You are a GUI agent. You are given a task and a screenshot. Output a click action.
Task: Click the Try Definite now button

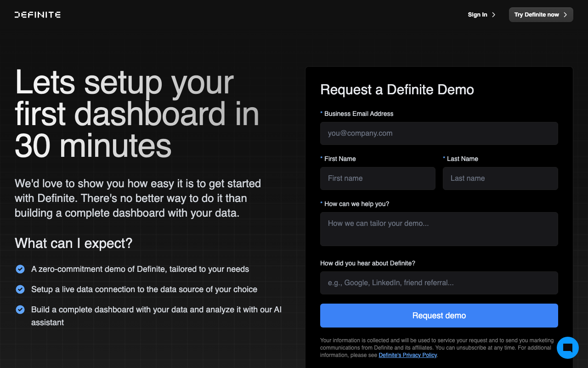coord(541,15)
